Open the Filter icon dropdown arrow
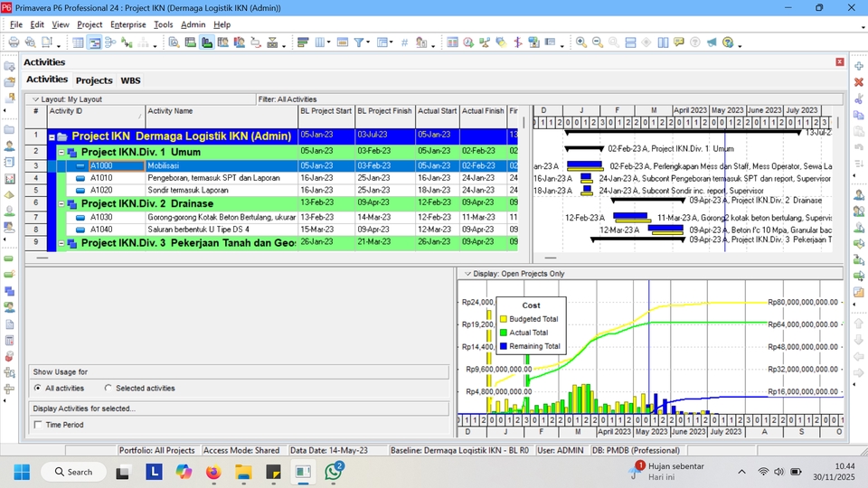The width and height of the screenshot is (868, 488). pyautogui.click(x=368, y=42)
